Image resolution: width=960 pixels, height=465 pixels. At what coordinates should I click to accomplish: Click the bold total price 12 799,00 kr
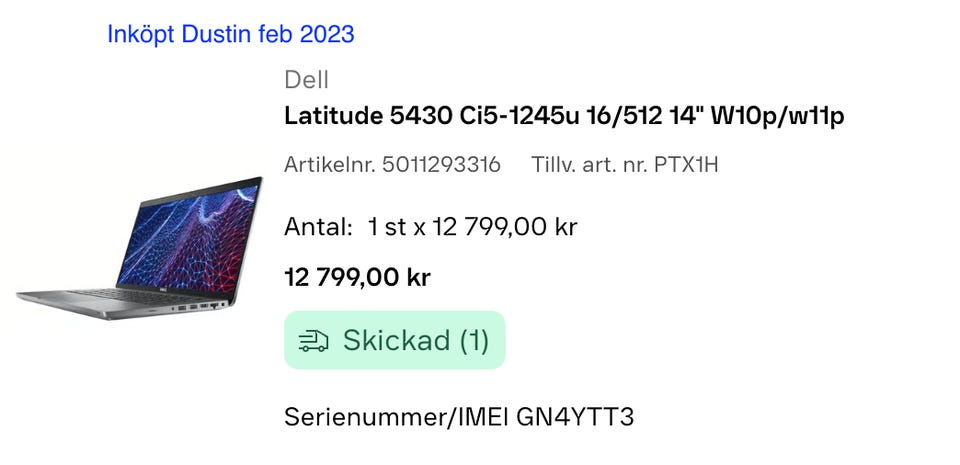click(x=358, y=278)
